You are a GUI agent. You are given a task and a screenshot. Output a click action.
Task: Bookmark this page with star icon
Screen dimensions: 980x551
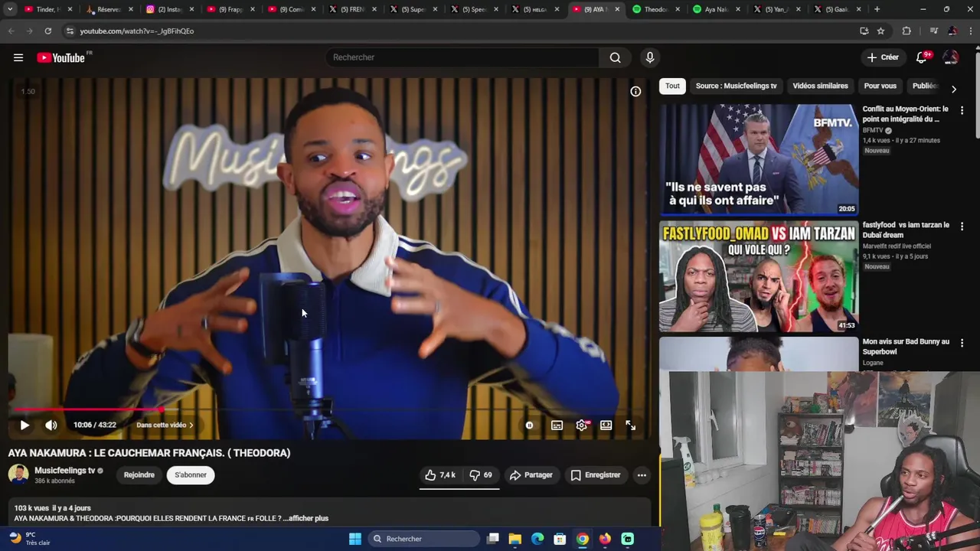(x=880, y=31)
